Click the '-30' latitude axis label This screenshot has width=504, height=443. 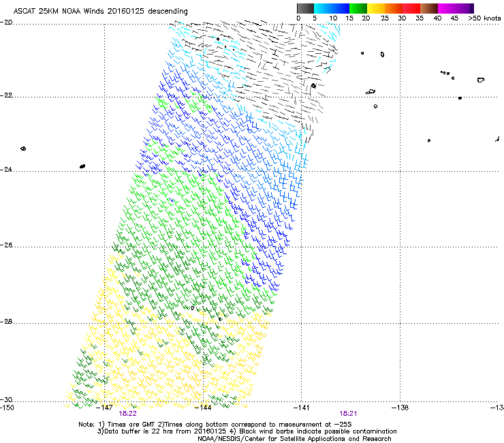pos(6,400)
